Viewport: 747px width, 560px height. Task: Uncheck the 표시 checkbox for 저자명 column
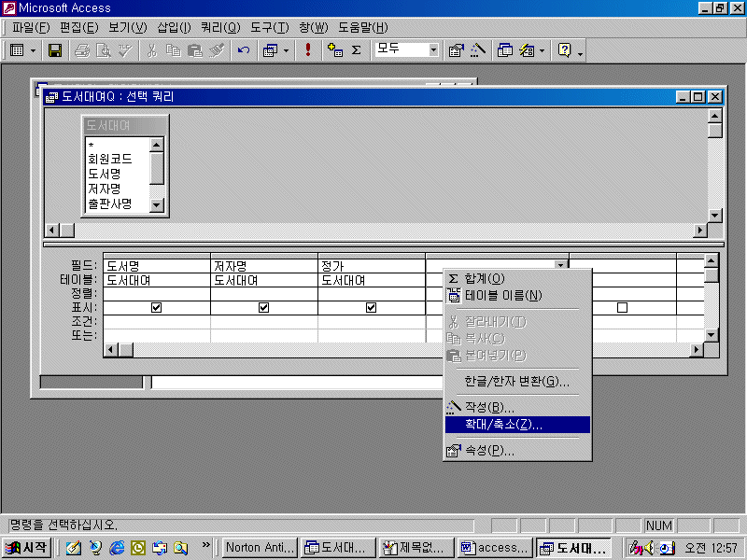click(263, 308)
